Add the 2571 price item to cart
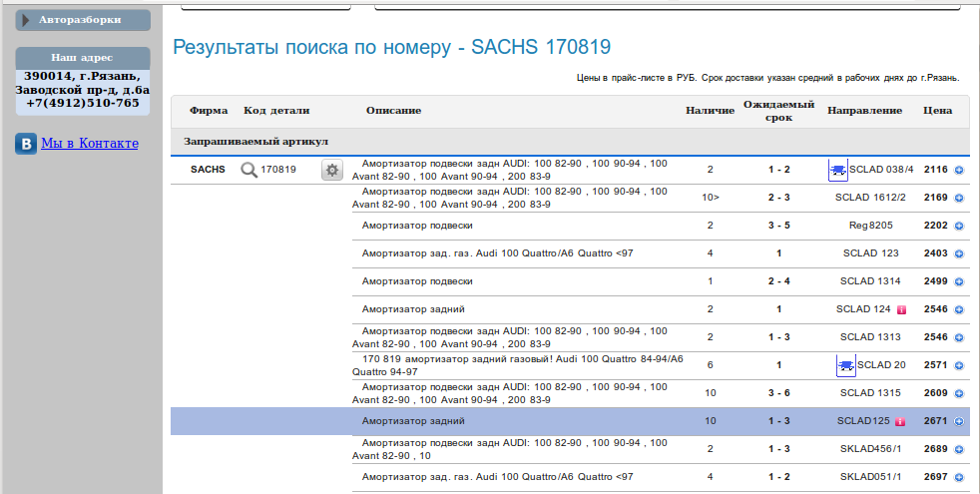Screen dimensions: 980x494 959,366
